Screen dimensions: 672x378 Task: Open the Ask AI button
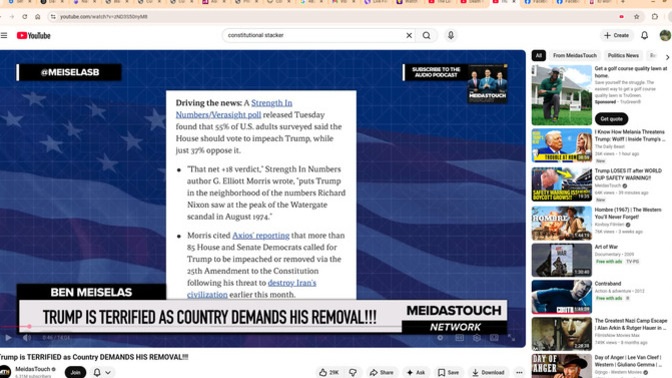(x=416, y=372)
